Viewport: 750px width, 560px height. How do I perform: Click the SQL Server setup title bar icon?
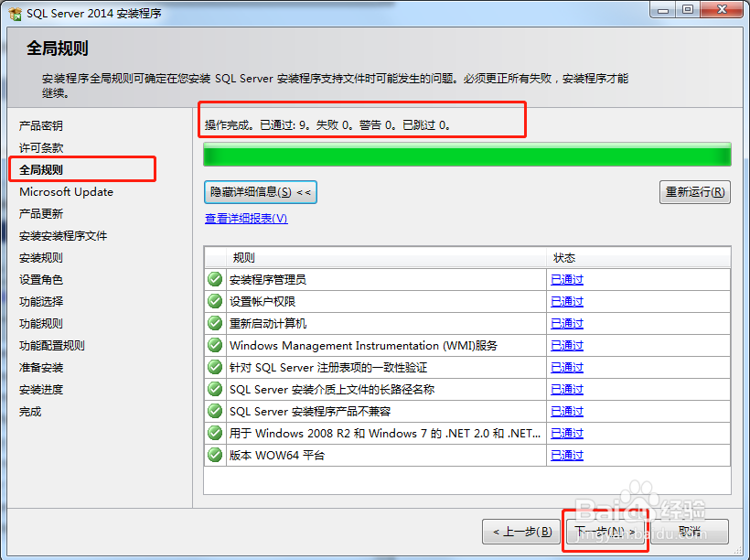[16, 14]
